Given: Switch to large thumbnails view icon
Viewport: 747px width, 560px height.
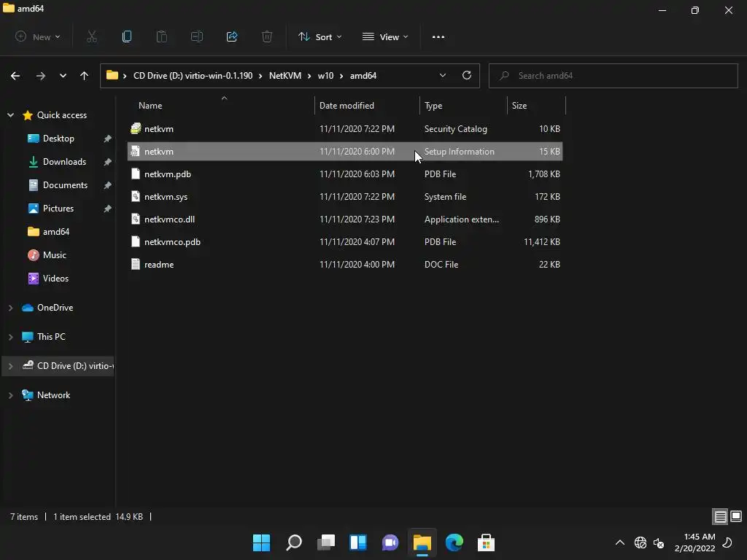Looking at the screenshot, I should (736, 516).
